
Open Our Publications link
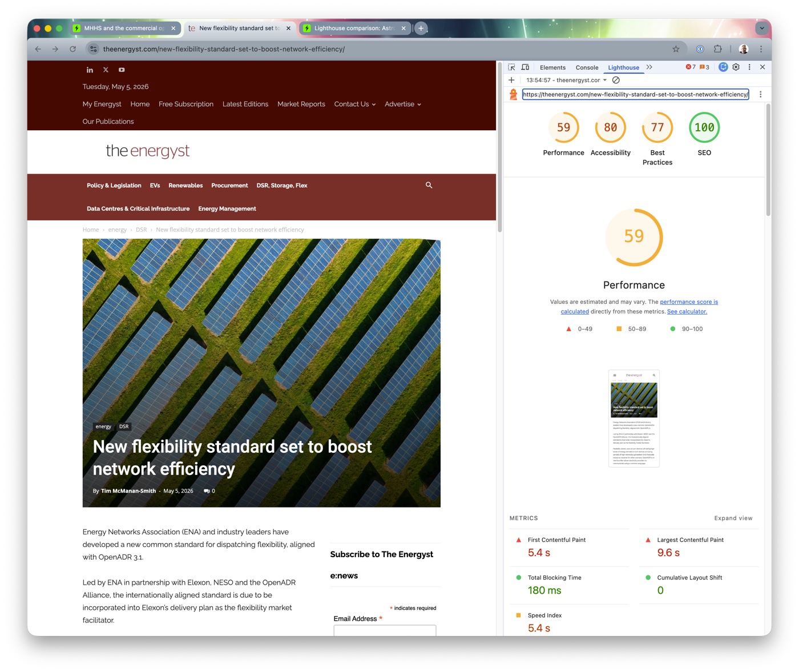tap(108, 122)
